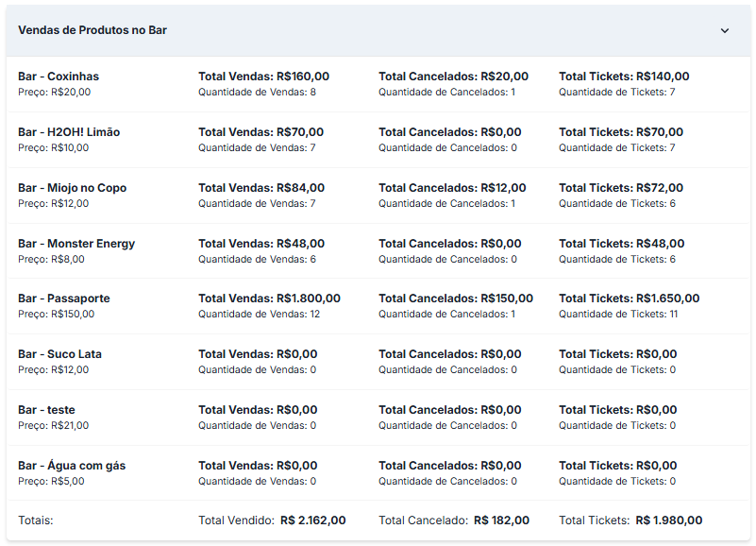Click the Total Vendido R$ 2.162,00 summary
This screenshot has height=546, width=756.
point(272,520)
